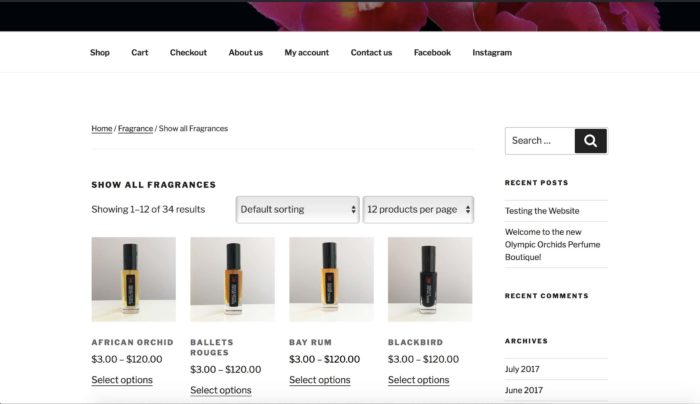
Task: Select options for Bay Rum
Action: [x=320, y=380]
